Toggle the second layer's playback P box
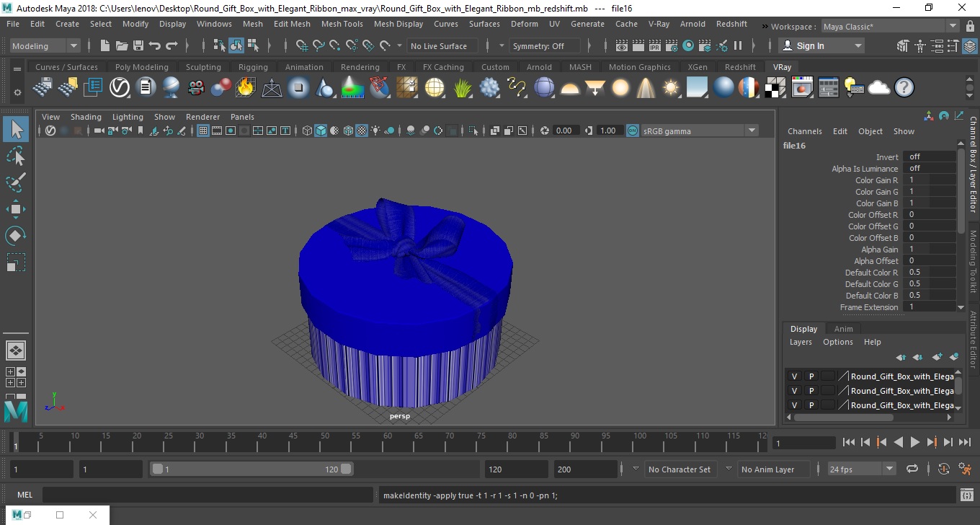Image resolution: width=980 pixels, height=525 pixels. click(x=811, y=391)
